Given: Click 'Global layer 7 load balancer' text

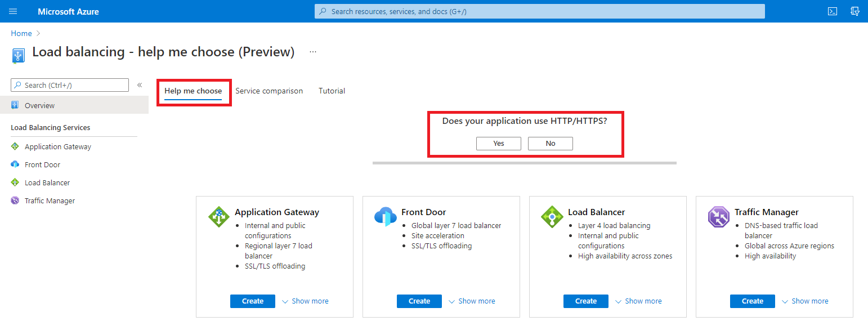Looking at the screenshot, I should [456, 226].
